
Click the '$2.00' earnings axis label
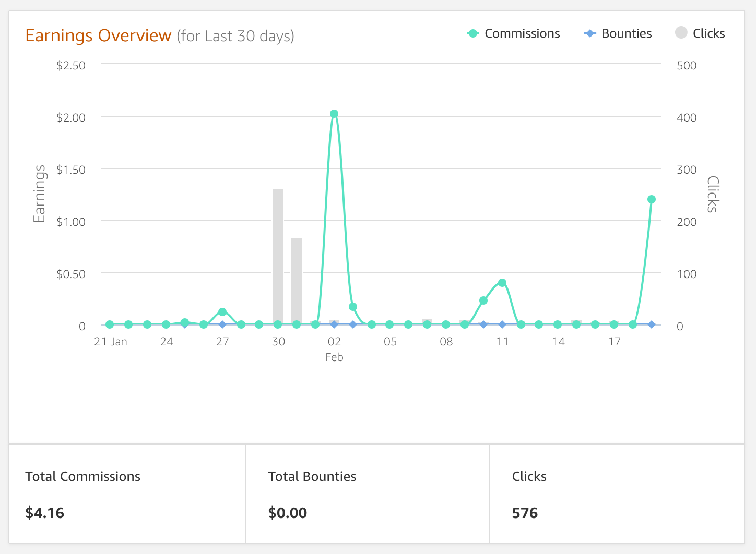(x=71, y=117)
